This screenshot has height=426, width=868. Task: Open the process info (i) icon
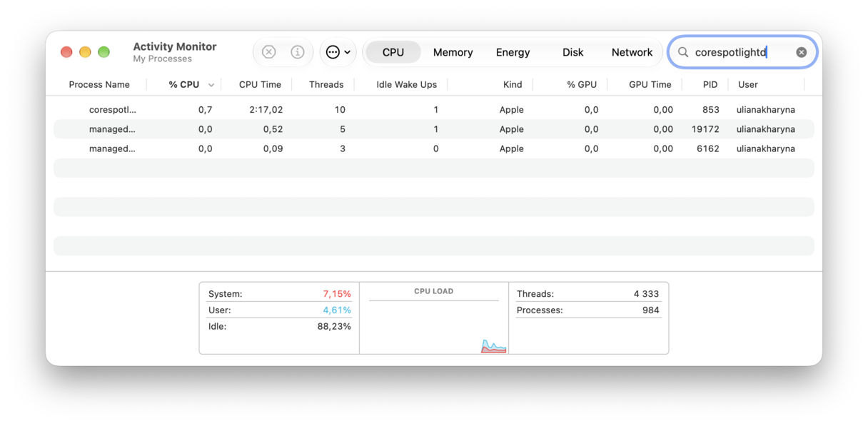click(298, 52)
